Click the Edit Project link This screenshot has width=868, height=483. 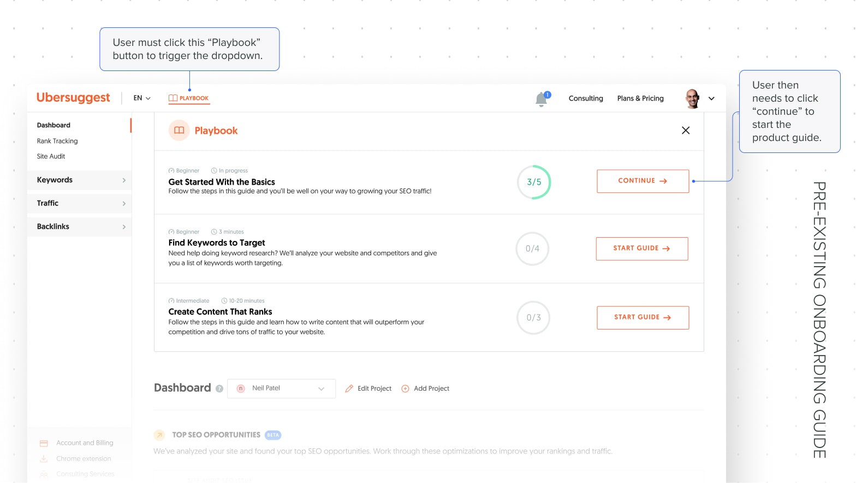point(374,388)
